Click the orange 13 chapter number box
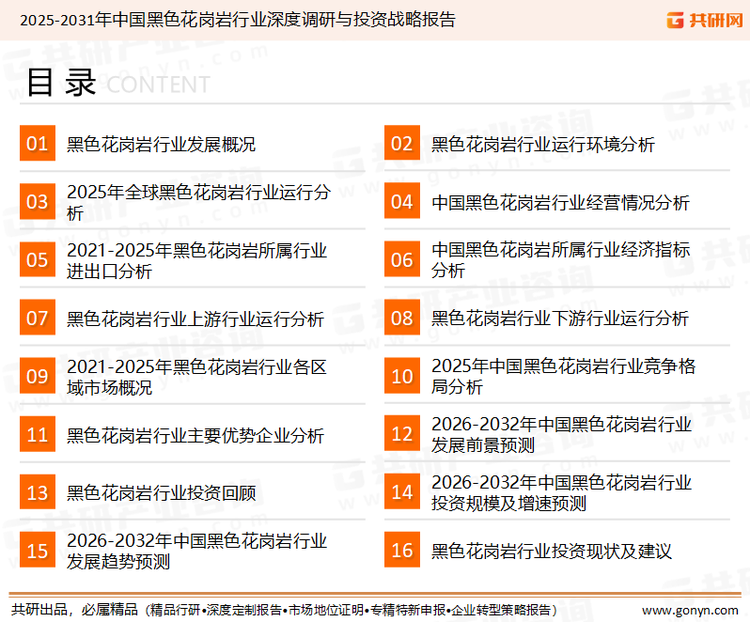The image size is (750, 622). pos(37,492)
